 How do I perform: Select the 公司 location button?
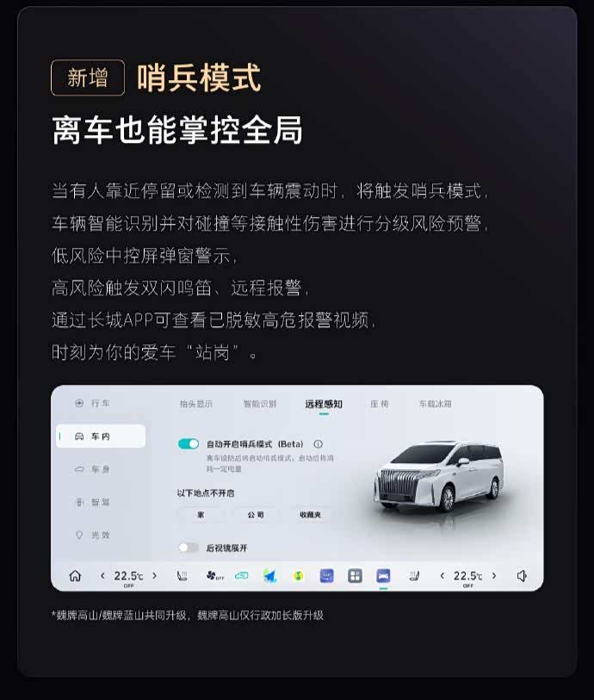coord(256,515)
